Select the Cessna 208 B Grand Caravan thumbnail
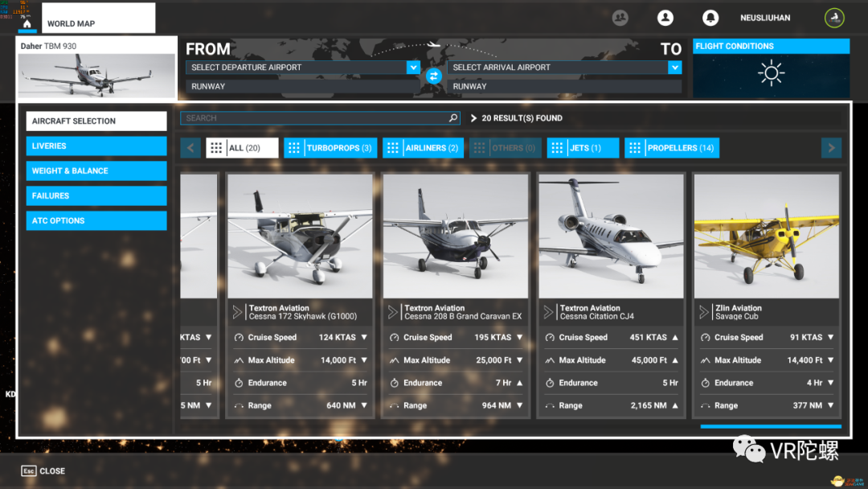868x489 pixels. (456, 236)
